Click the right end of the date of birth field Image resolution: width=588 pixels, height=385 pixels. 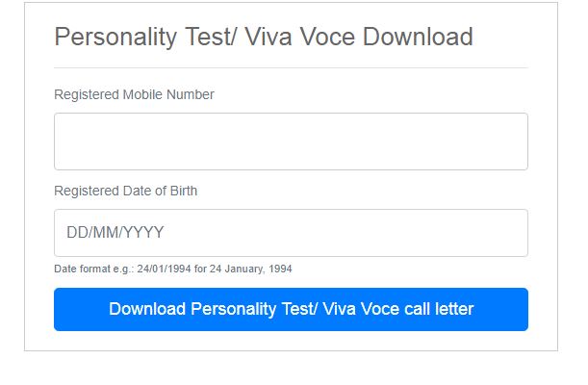(510, 233)
